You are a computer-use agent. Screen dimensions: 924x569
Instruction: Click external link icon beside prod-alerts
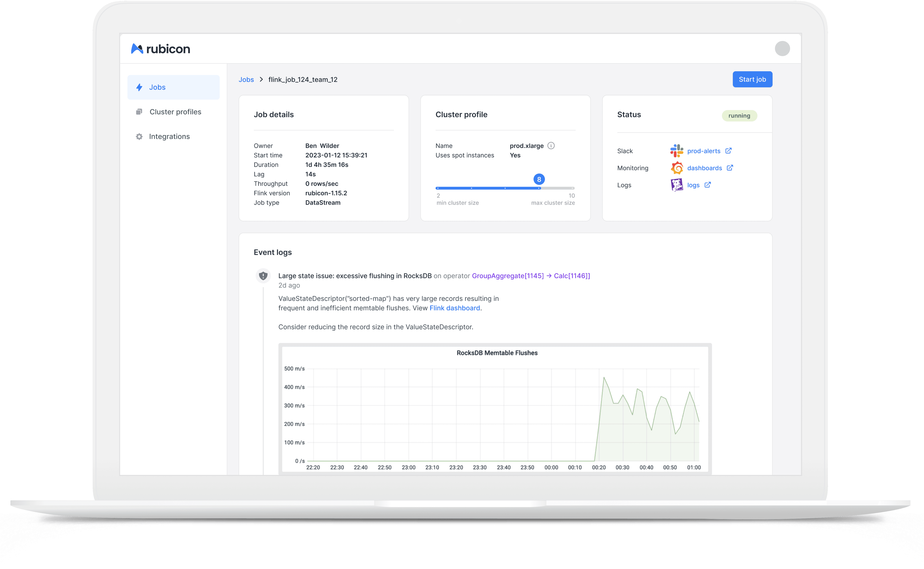coord(728,150)
